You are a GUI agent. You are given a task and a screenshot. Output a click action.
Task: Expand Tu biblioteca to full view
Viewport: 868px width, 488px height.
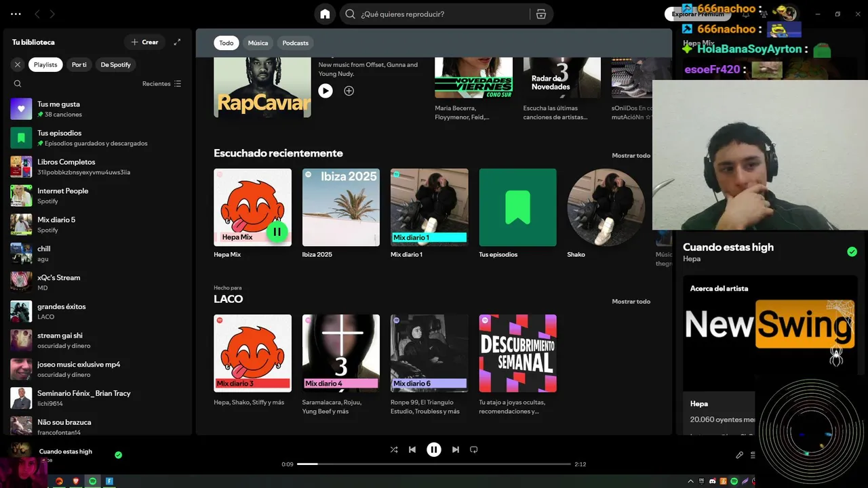pyautogui.click(x=177, y=42)
